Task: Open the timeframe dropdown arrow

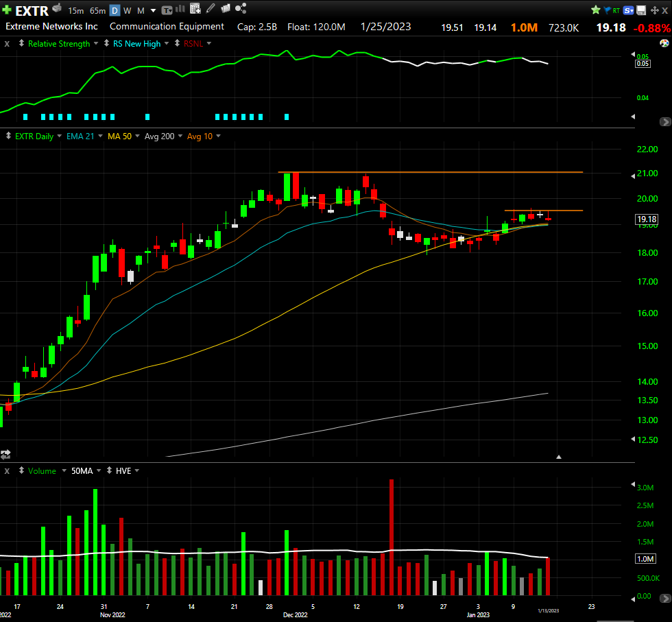Action: (153, 11)
